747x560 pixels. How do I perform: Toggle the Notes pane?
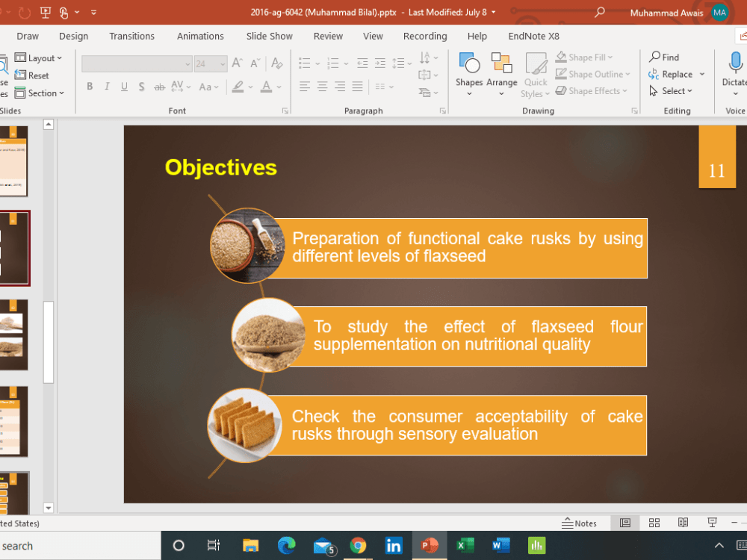tap(579, 523)
